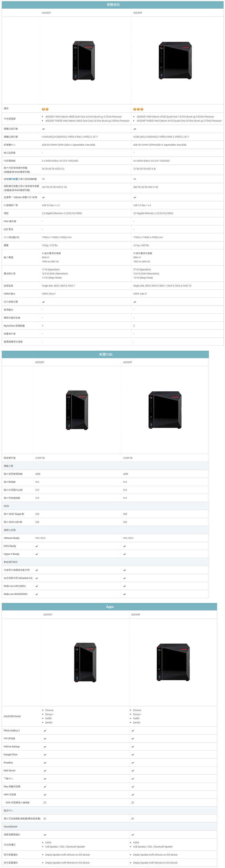Select AS5304T RAID types list with RAID 10
The image size is (225, 868).
(162, 286)
